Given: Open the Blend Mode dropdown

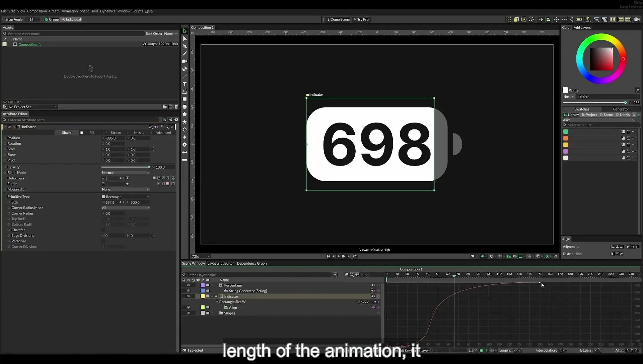Looking at the screenshot, I should click(125, 173).
